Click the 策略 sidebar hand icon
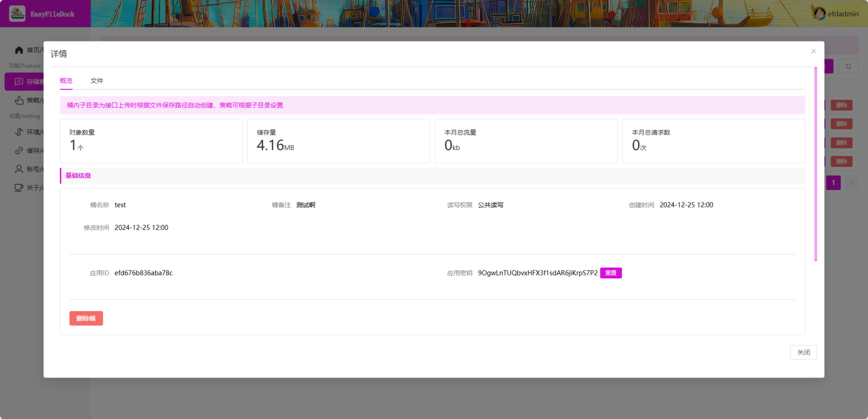The height and width of the screenshot is (419, 868). coord(19,100)
